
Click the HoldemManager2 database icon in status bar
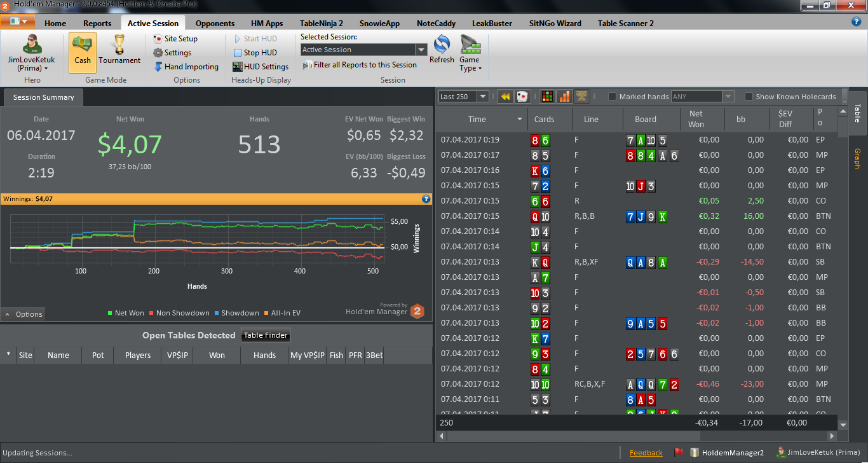(695, 453)
